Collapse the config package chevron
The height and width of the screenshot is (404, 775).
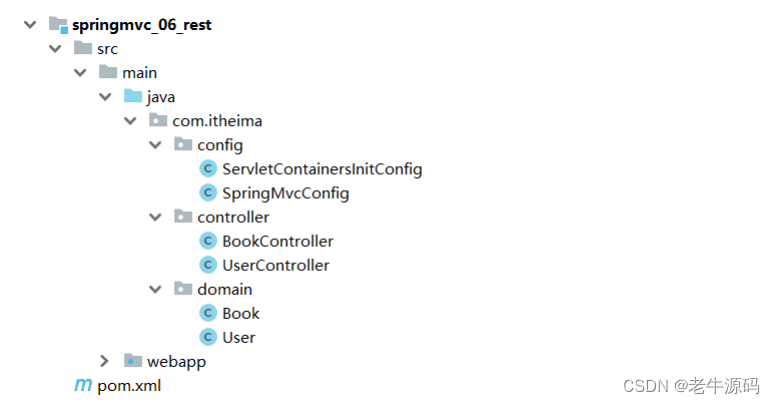[x=155, y=145]
